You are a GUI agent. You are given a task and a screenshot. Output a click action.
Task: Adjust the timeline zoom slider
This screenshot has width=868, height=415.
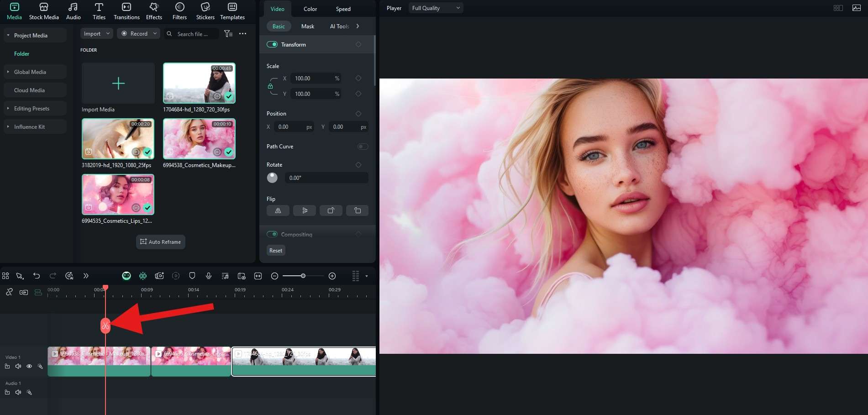click(x=303, y=276)
